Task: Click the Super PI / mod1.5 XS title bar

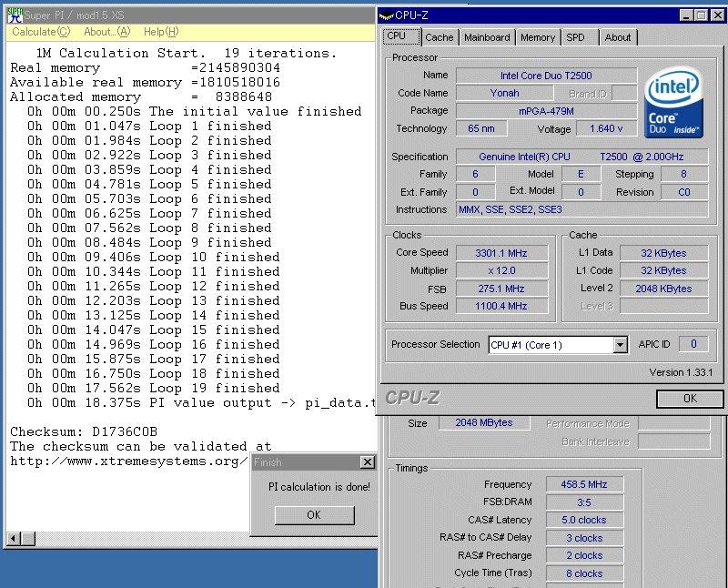Action: pyautogui.click(x=190, y=15)
